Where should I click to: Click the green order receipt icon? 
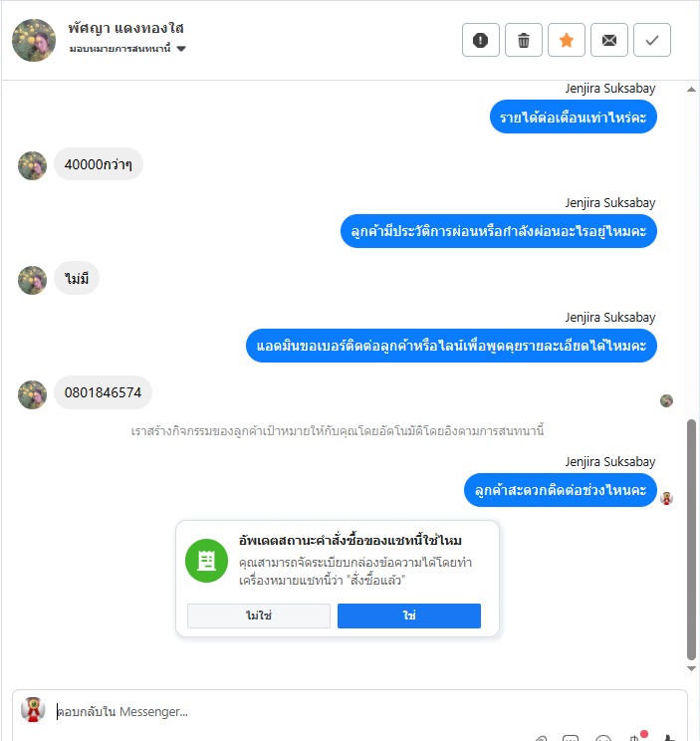(206, 561)
